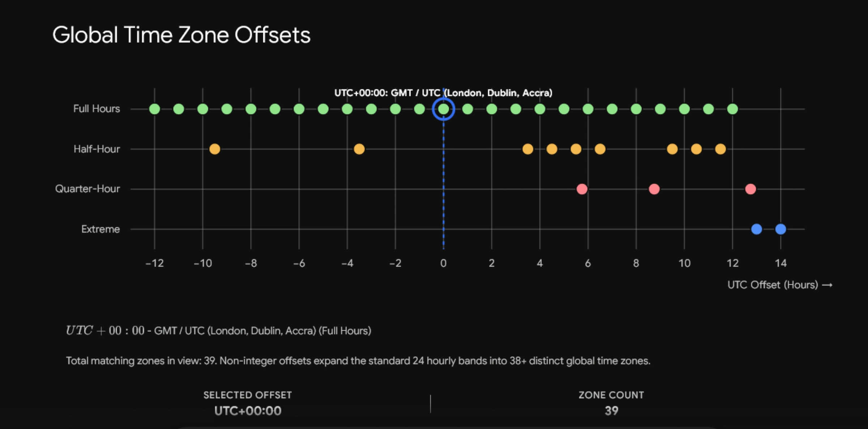The height and width of the screenshot is (429, 868).
Task: Click the Full Hours row label
Action: point(97,109)
